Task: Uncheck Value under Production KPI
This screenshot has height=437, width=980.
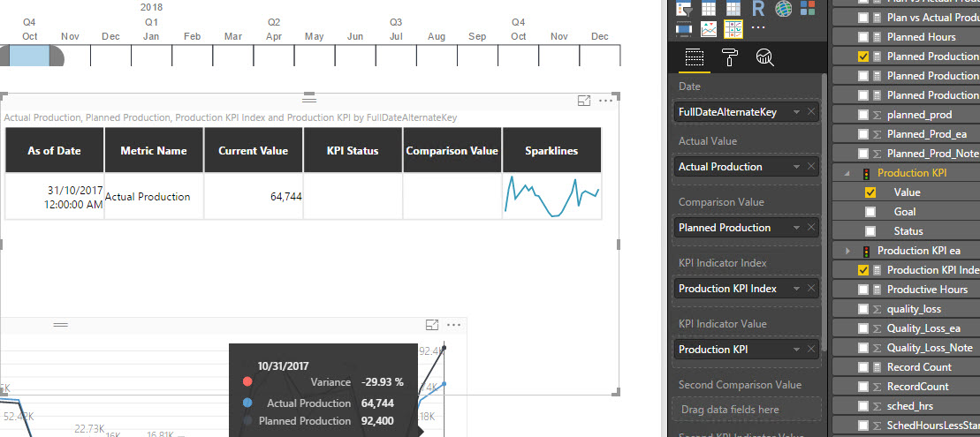Action: coord(870,192)
